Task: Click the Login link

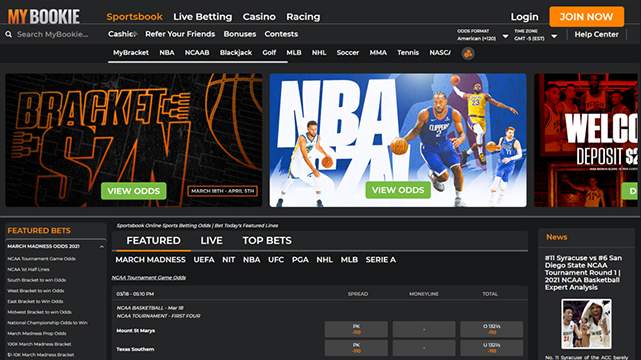Action: [524, 17]
